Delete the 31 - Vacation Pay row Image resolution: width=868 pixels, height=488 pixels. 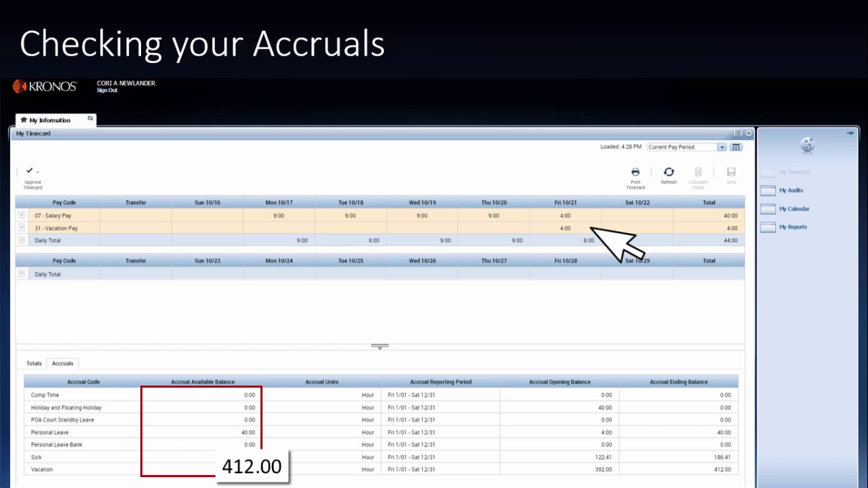(22, 228)
